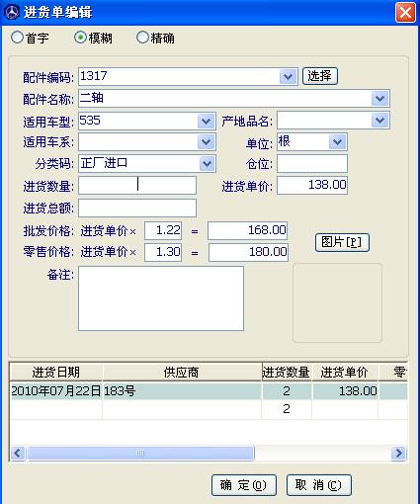This screenshot has height=504, width=420.
Task: Click the 备注 text area
Action: 161,298
